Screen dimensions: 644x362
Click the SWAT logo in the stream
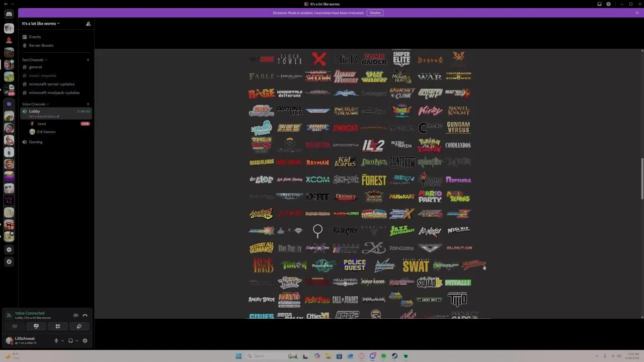pyautogui.click(x=416, y=265)
